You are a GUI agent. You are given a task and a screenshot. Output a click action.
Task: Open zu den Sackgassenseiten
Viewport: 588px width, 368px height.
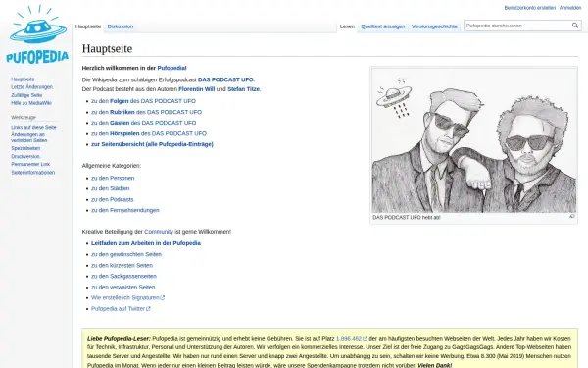123,276
